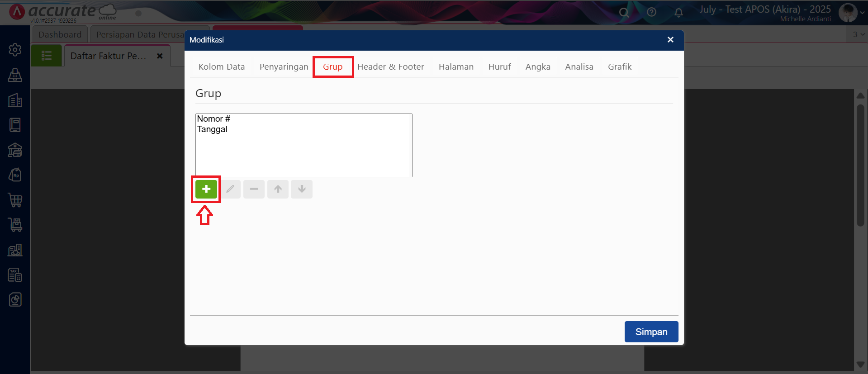Switch to the Halaman tab

coord(456,67)
